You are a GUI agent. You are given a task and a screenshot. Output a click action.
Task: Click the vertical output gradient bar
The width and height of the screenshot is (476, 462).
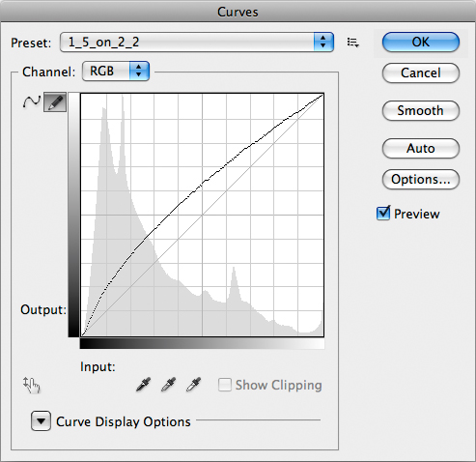point(73,215)
